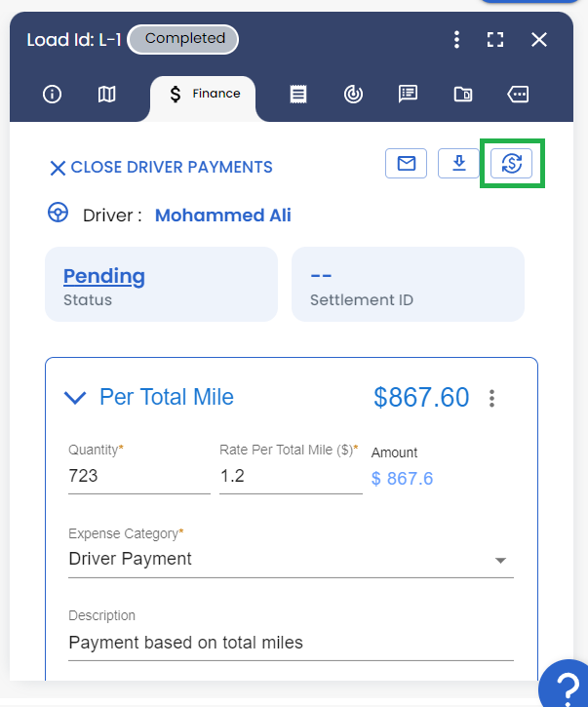
Task: Open the comments tab icon
Action: tap(408, 94)
